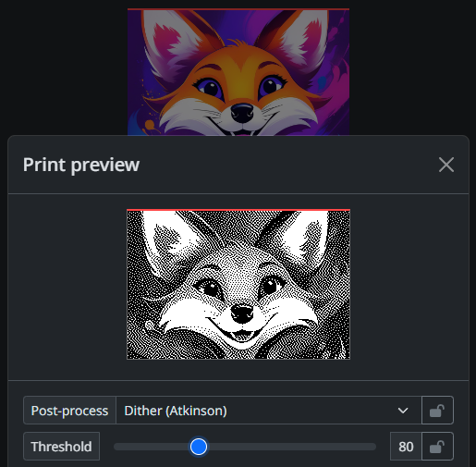Open the Post-process dropdown
Image resolution: width=476 pixels, height=467 pixels.
click(x=269, y=411)
